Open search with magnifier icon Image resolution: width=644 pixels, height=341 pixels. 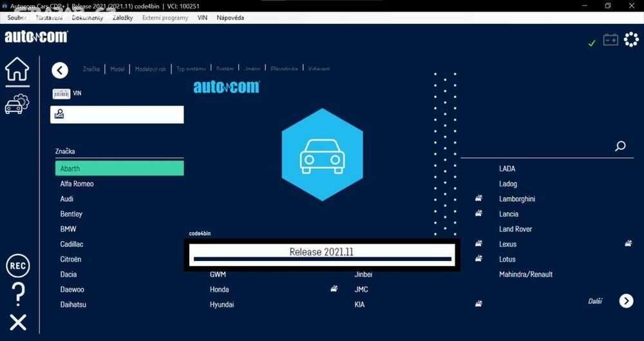(620, 146)
